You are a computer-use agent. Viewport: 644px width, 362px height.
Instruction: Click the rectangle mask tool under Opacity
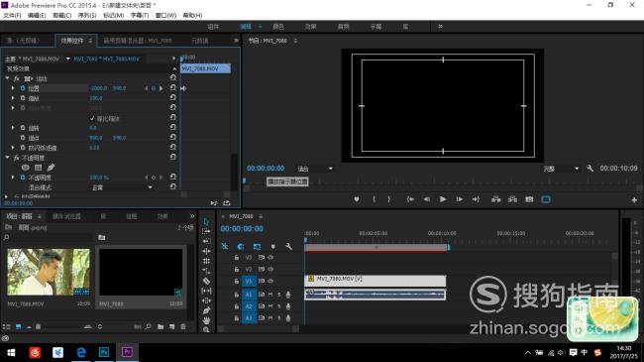pyautogui.click(x=39, y=168)
